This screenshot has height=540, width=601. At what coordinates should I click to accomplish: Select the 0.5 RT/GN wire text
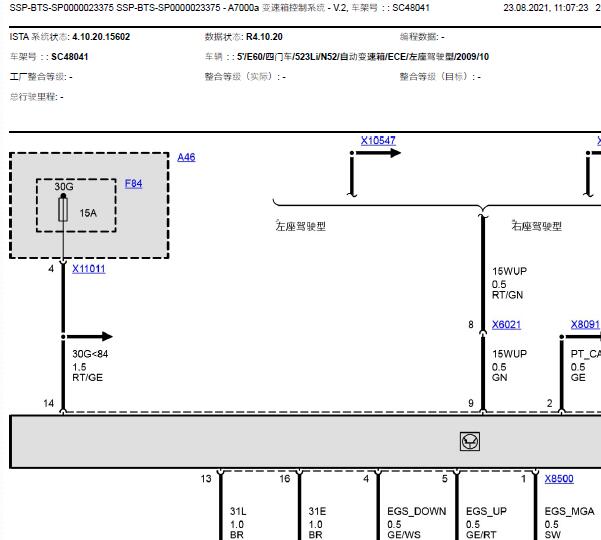tap(507, 290)
